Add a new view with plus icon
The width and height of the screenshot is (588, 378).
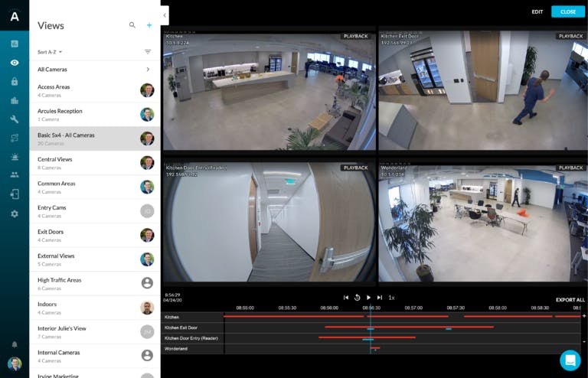click(x=149, y=25)
